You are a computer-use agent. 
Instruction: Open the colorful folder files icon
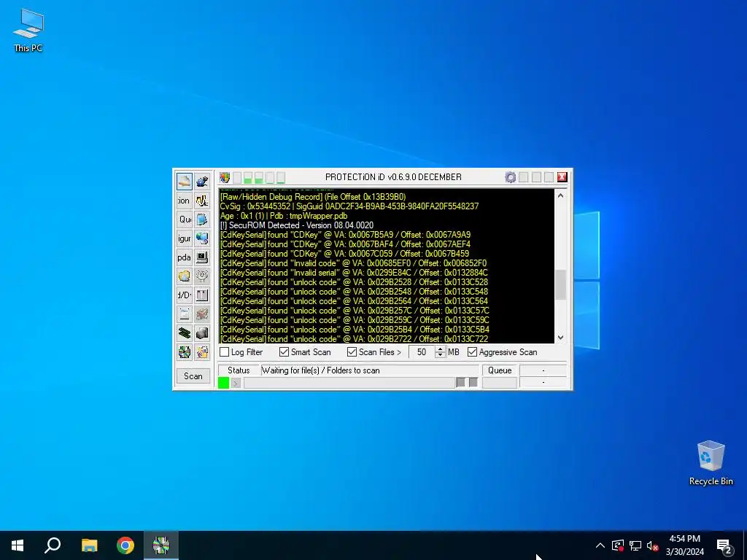pos(202,352)
